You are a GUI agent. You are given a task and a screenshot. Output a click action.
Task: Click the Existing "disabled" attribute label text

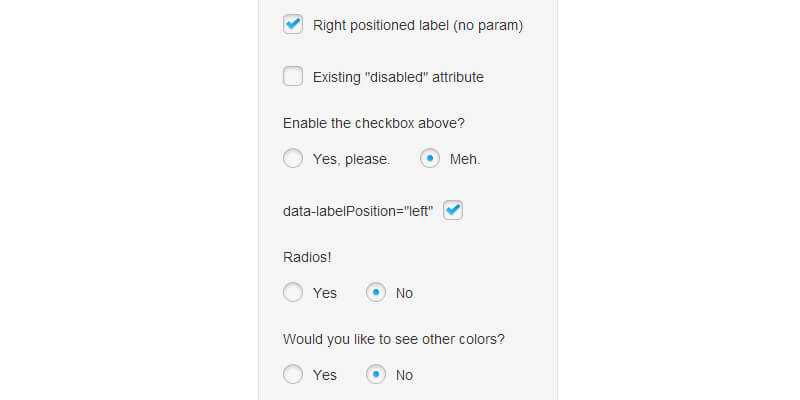pos(399,77)
